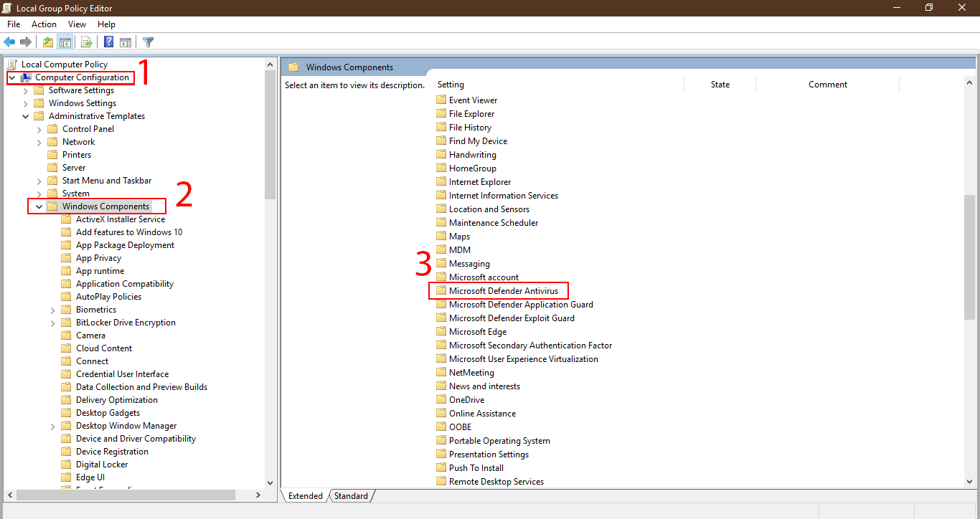Click the Local Computer Policy document icon

point(12,65)
